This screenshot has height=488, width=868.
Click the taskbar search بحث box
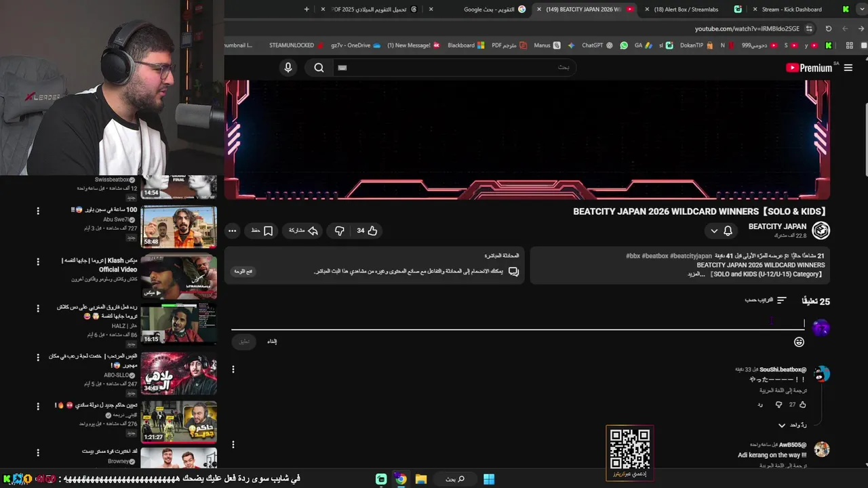(x=454, y=479)
